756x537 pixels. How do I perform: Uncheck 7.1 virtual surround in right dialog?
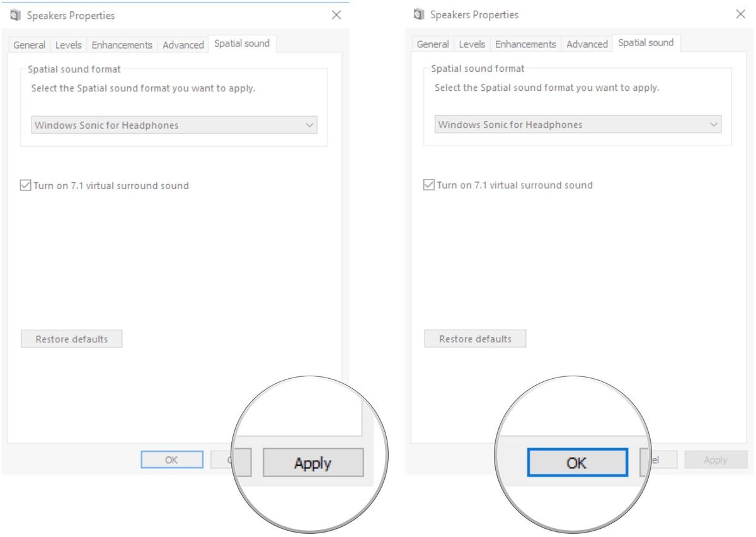point(430,185)
